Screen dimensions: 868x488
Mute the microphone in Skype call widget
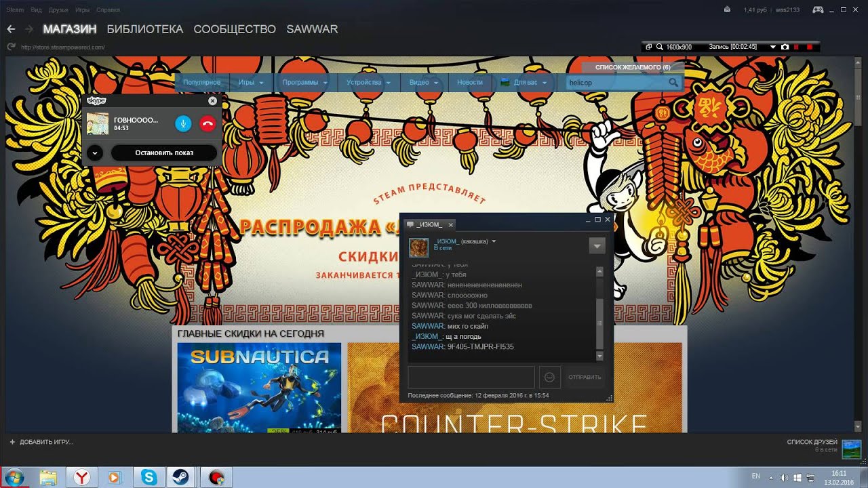point(183,123)
